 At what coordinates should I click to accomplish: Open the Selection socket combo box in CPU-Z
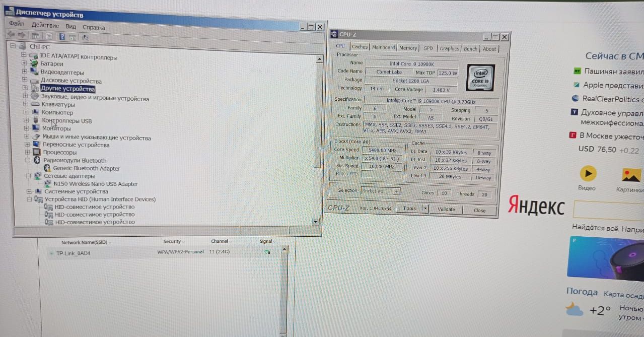pos(380,191)
